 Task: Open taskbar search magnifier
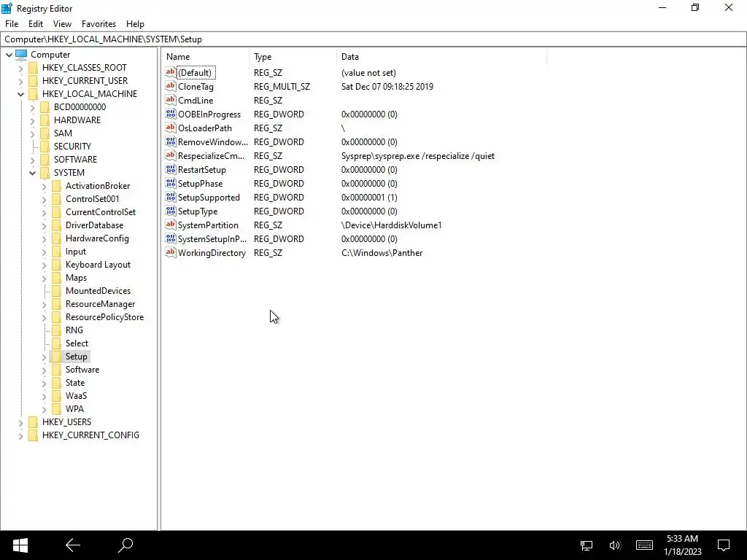(x=125, y=545)
